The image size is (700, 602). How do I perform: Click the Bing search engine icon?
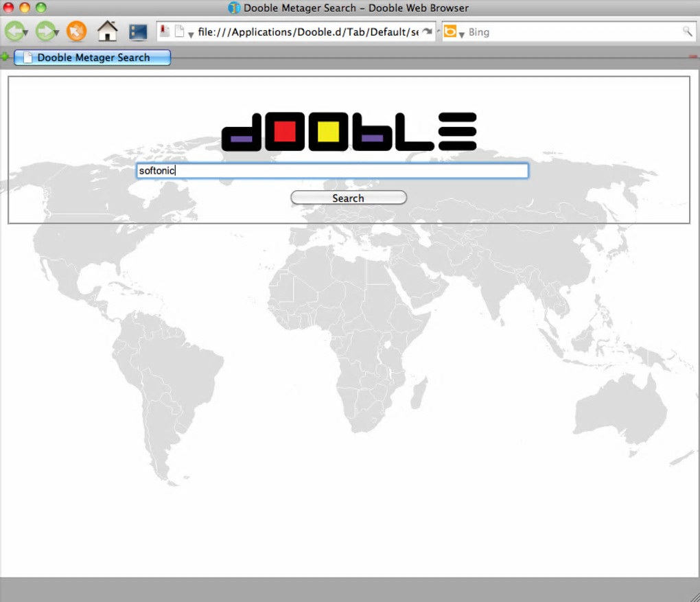(x=450, y=32)
